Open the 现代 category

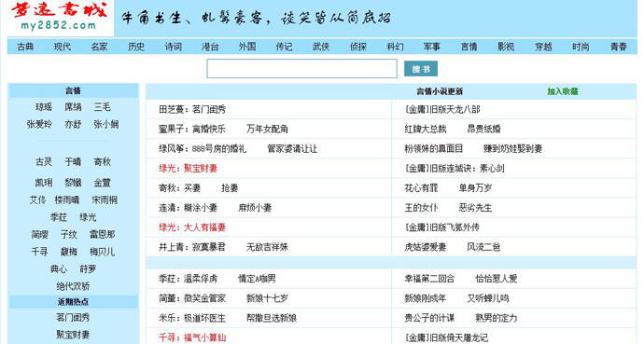click(x=63, y=47)
